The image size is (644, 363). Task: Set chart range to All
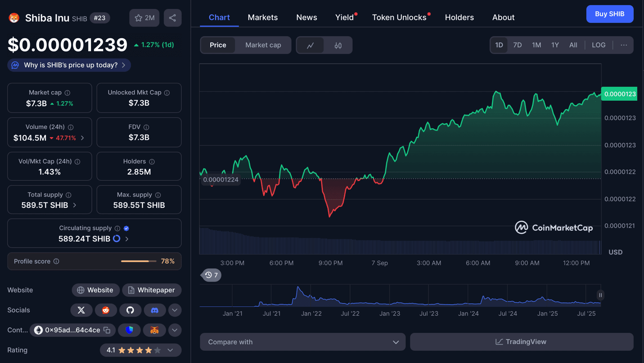[x=573, y=45]
